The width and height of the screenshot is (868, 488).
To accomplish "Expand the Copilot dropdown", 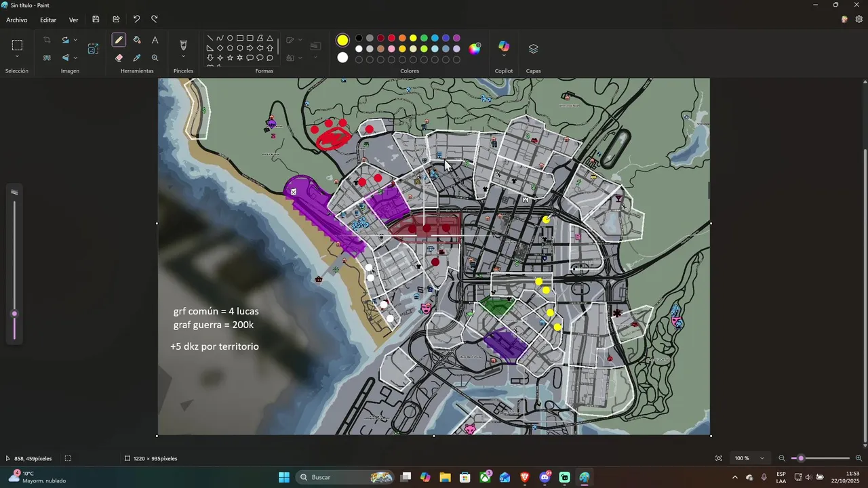I will (504, 56).
